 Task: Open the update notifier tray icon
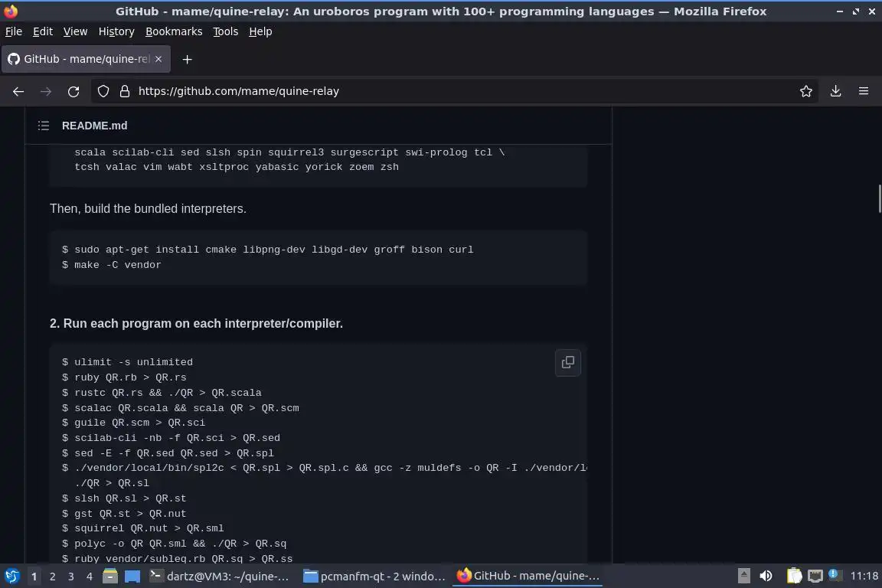[835, 575]
